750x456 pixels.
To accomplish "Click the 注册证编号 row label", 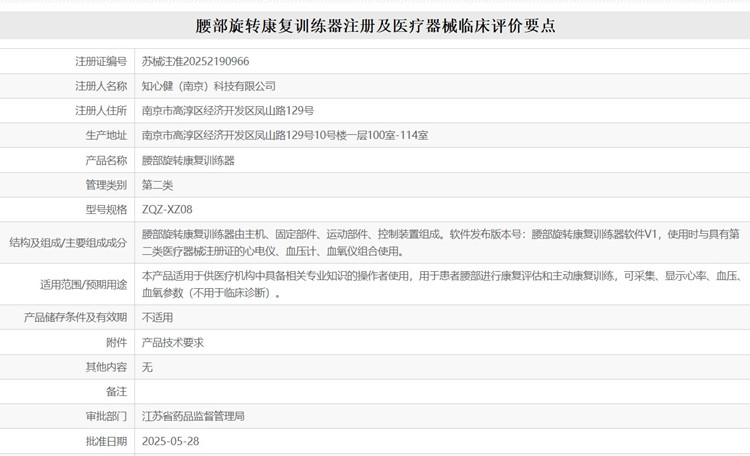I will tap(101, 62).
